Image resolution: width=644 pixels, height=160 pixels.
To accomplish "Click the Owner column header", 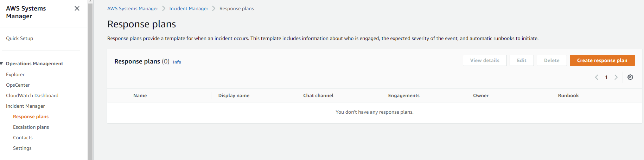I will [481, 95].
